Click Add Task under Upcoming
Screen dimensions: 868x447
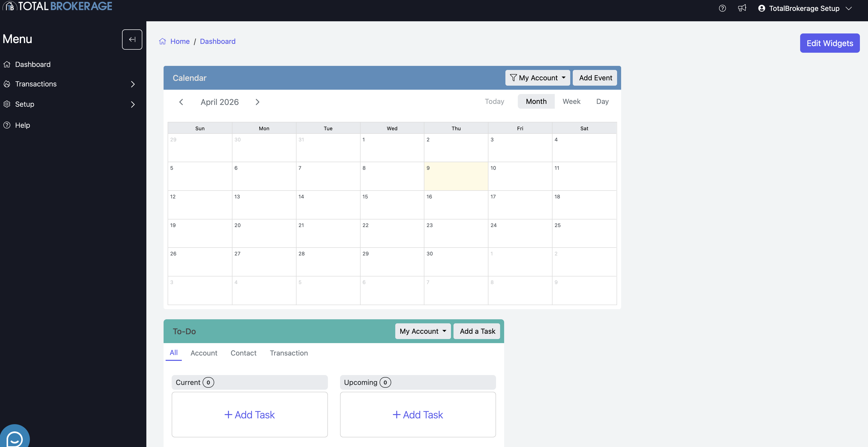tap(418, 415)
